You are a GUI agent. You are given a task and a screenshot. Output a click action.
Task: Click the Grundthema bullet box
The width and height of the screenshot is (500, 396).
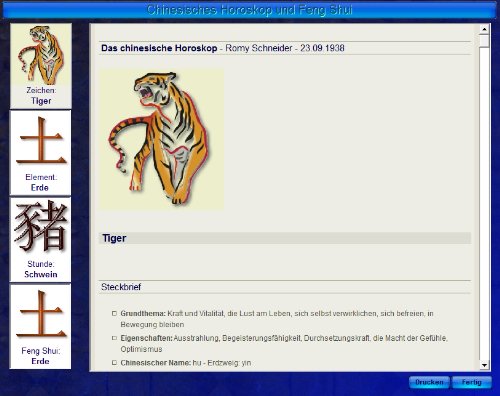[x=114, y=313]
